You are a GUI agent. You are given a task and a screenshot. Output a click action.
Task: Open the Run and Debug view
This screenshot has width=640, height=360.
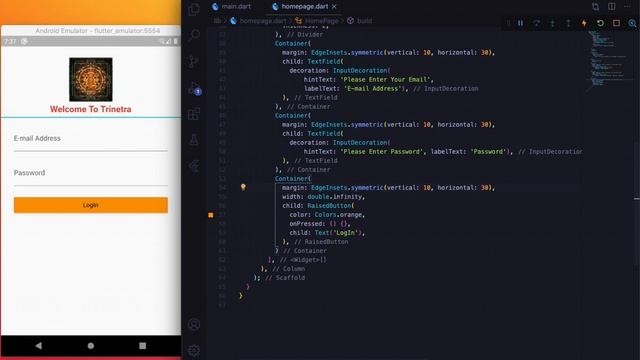click(194, 88)
